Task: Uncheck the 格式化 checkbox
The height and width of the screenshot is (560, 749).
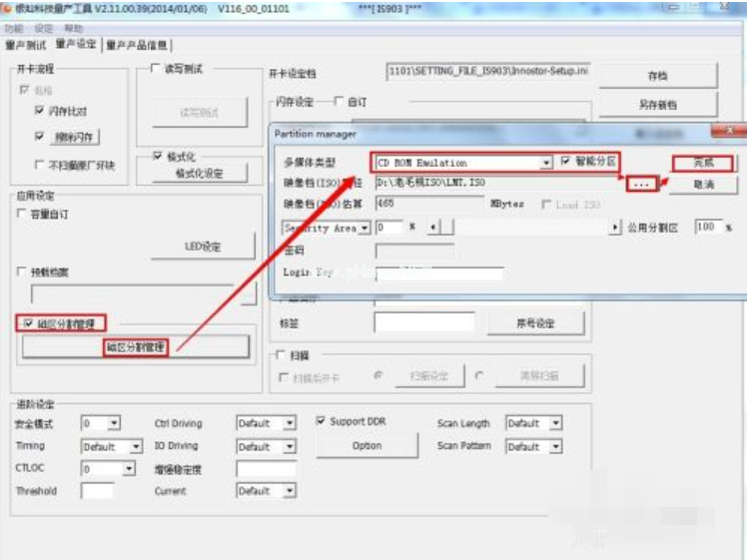Action: [x=158, y=156]
